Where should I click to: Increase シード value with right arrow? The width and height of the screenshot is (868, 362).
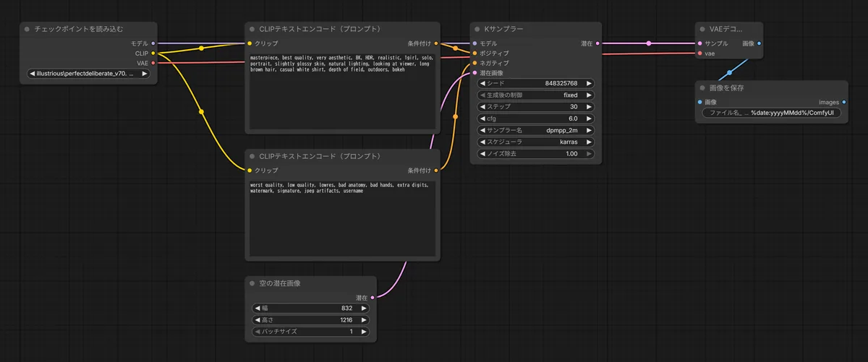click(x=589, y=83)
